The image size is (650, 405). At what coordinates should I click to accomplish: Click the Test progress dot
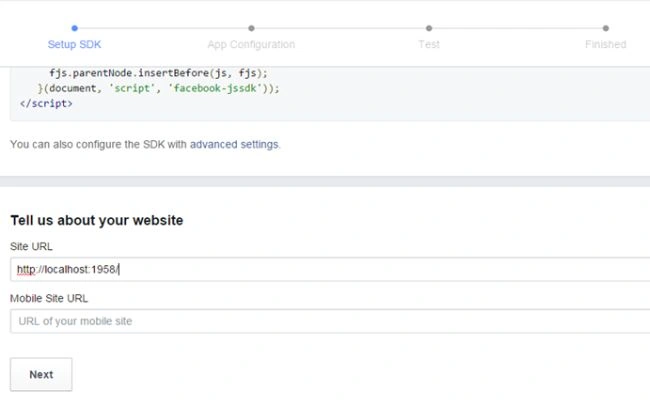[429, 28]
